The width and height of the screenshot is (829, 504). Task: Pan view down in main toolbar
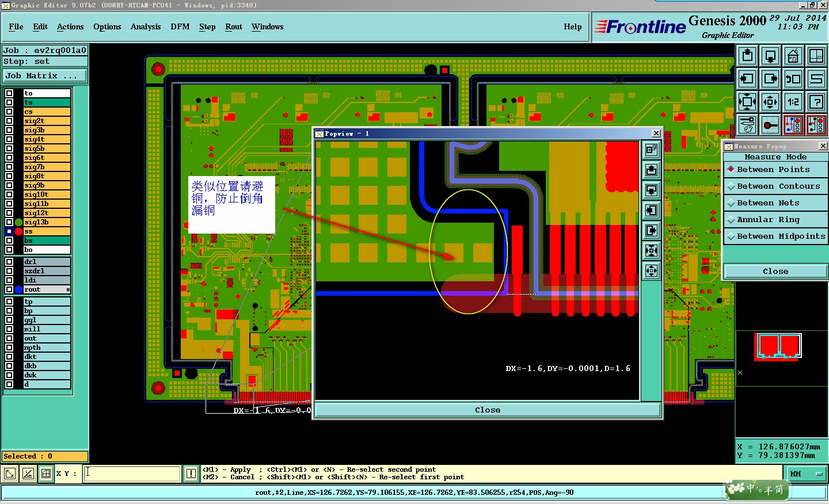tap(770, 56)
